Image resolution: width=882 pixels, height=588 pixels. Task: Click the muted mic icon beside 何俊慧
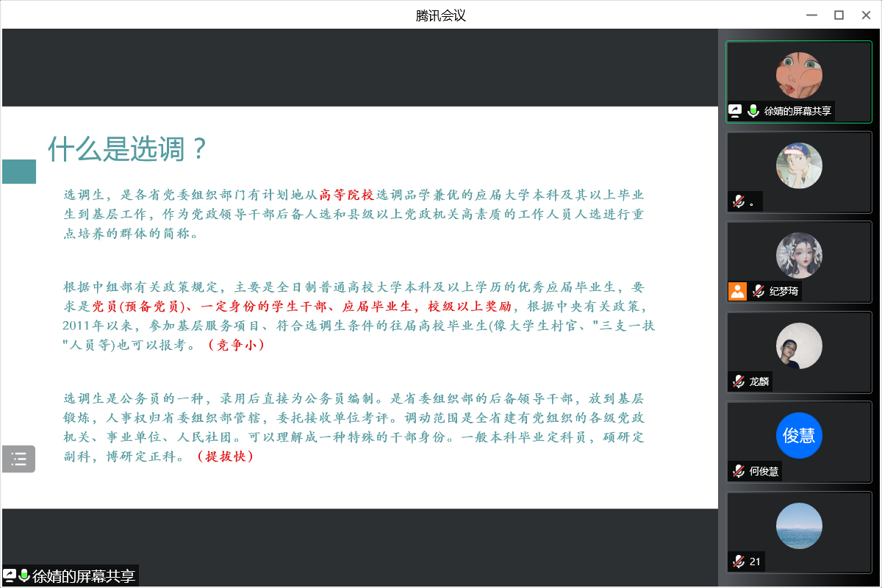(x=738, y=471)
